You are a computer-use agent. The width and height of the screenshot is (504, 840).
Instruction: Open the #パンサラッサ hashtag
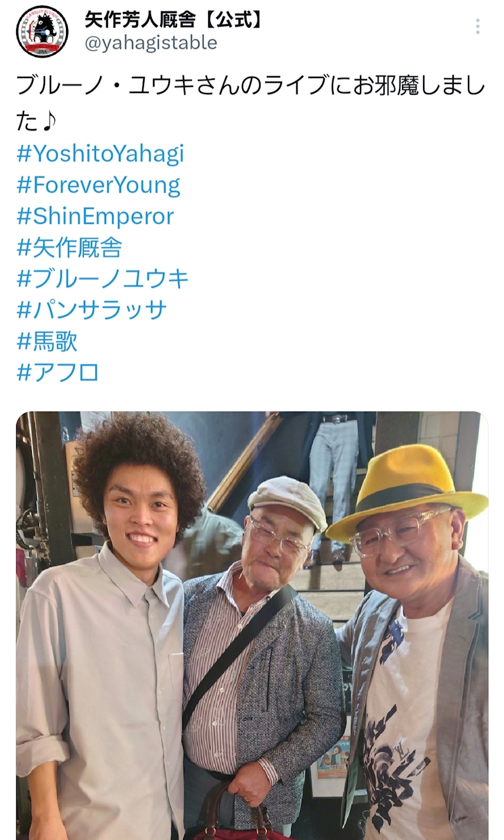pos(92,310)
